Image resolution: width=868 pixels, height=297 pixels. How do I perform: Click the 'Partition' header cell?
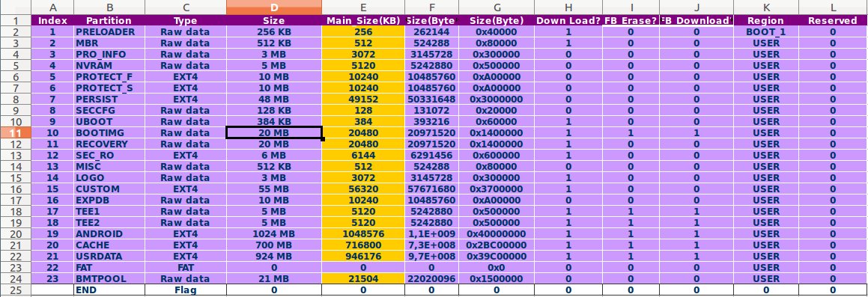coord(109,20)
